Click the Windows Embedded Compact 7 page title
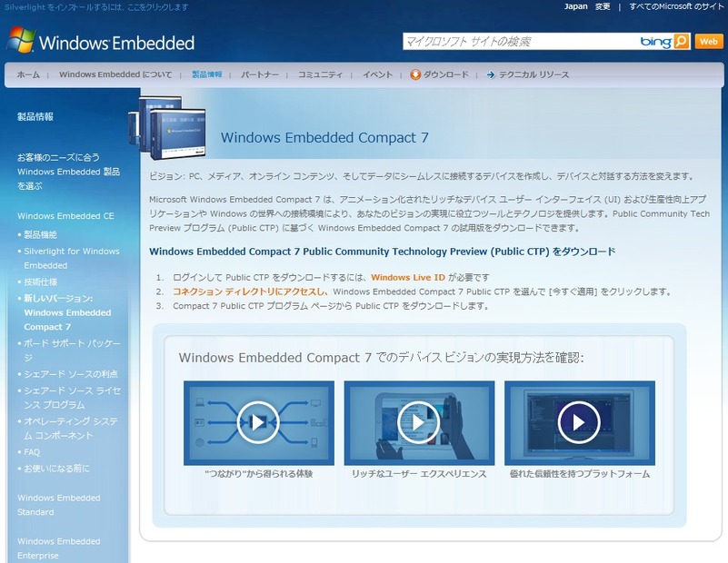The image size is (728, 563). click(324, 137)
